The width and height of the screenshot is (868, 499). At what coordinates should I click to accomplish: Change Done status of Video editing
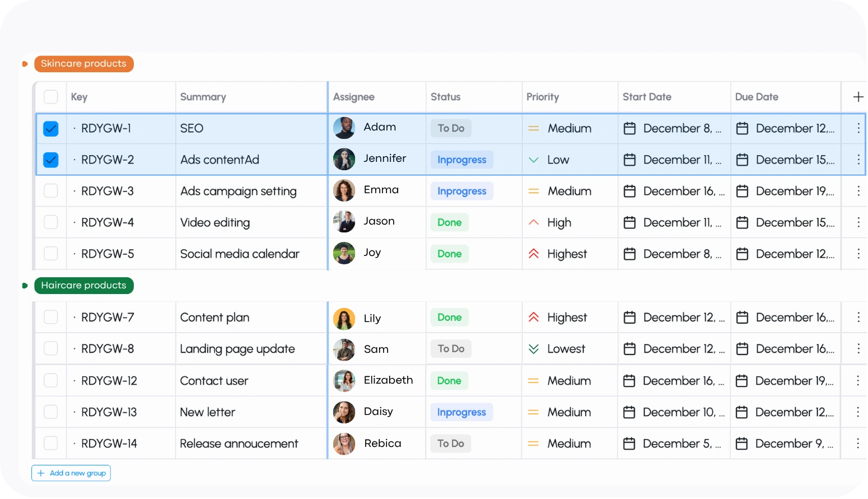[x=450, y=222]
